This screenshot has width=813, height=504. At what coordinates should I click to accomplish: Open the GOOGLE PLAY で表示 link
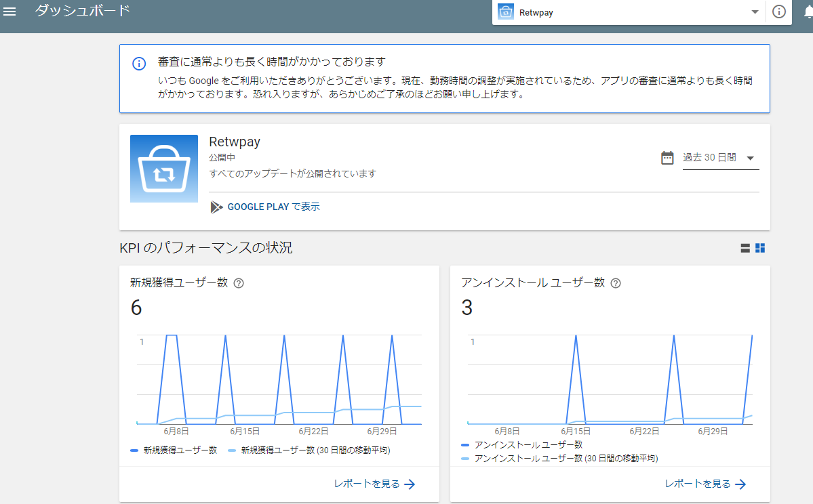[x=273, y=207]
